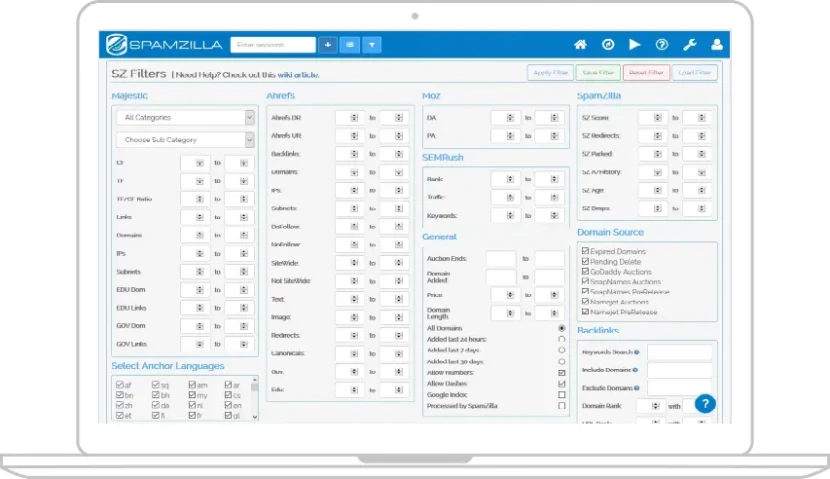Toggle Allow Numbers checkbox
Image resolution: width=830 pixels, height=479 pixels.
click(x=562, y=373)
